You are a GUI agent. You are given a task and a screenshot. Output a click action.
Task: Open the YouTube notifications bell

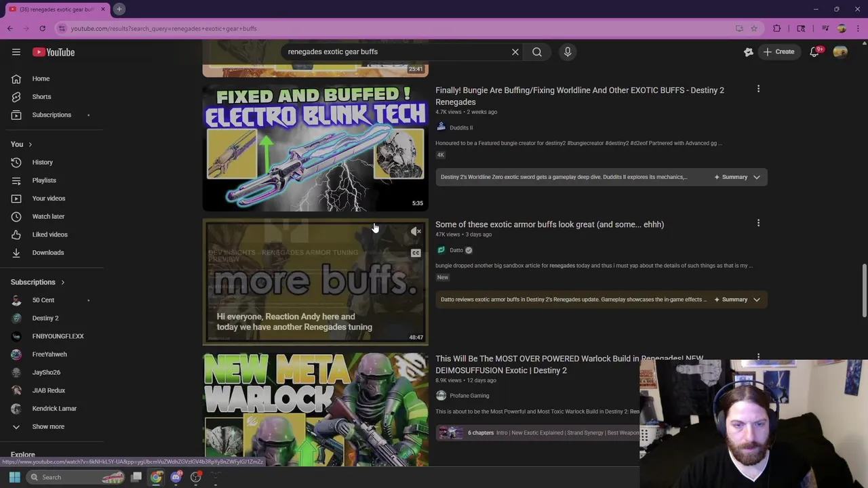tap(815, 52)
